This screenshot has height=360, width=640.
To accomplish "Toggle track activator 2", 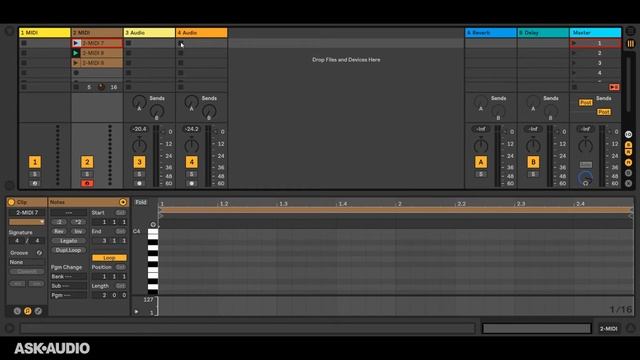I will tap(87, 162).
